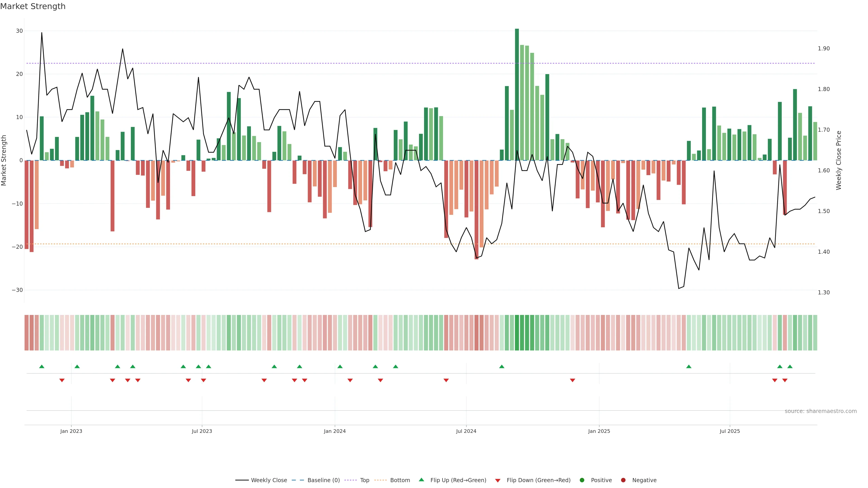Click the green Positive circle legend icon
868x488 pixels.
[582, 480]
